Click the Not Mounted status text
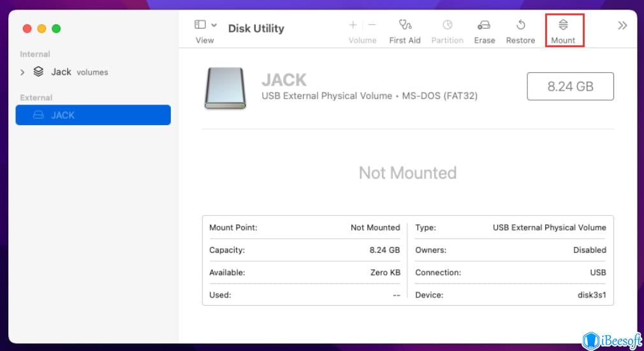 pyautogui.click(x=407, y=173)
